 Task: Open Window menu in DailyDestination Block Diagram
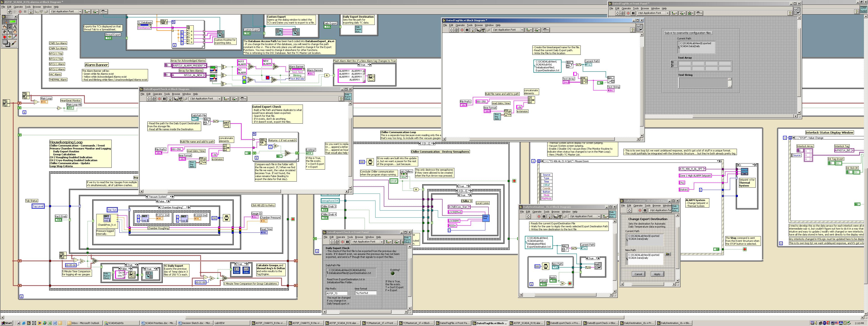566,212
